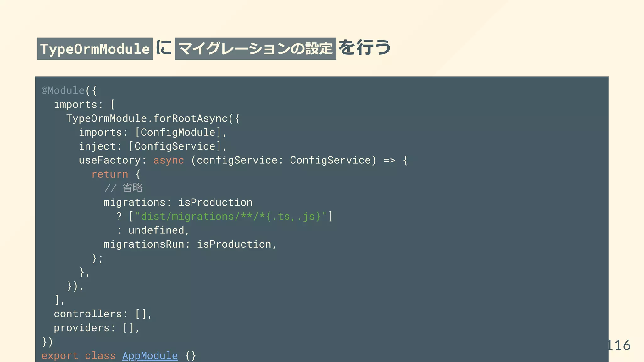The image size is (644, 362).
Task: Click the return keyword
Action: (110, 174)
